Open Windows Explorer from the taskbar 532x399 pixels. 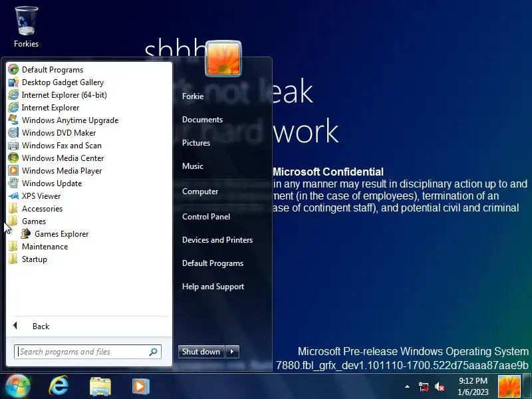(100, 386)
